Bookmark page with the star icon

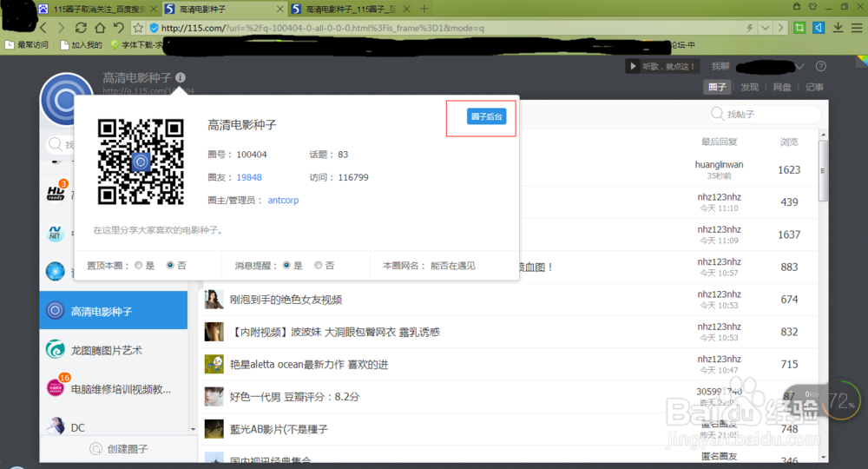click(x=138, y=28)
